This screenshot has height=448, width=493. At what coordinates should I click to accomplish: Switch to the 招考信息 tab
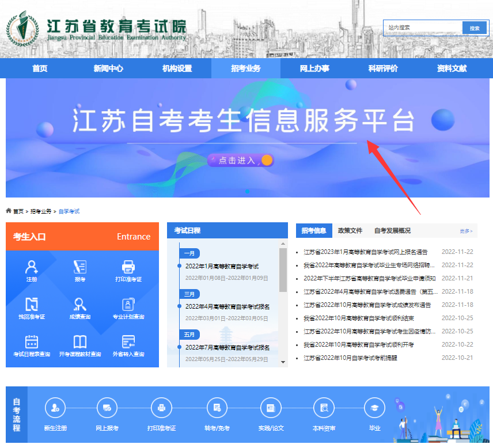tap(314, 230)
